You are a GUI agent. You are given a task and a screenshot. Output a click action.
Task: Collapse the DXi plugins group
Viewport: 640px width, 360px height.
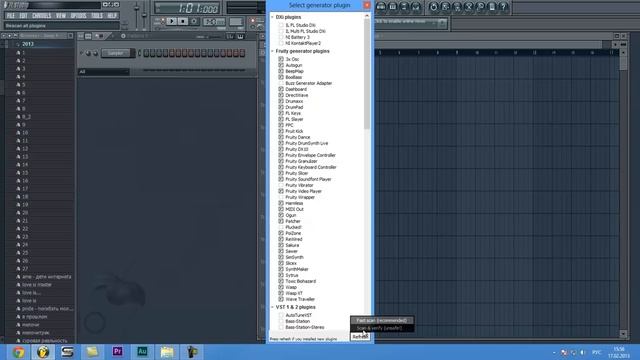coord(272,17)
